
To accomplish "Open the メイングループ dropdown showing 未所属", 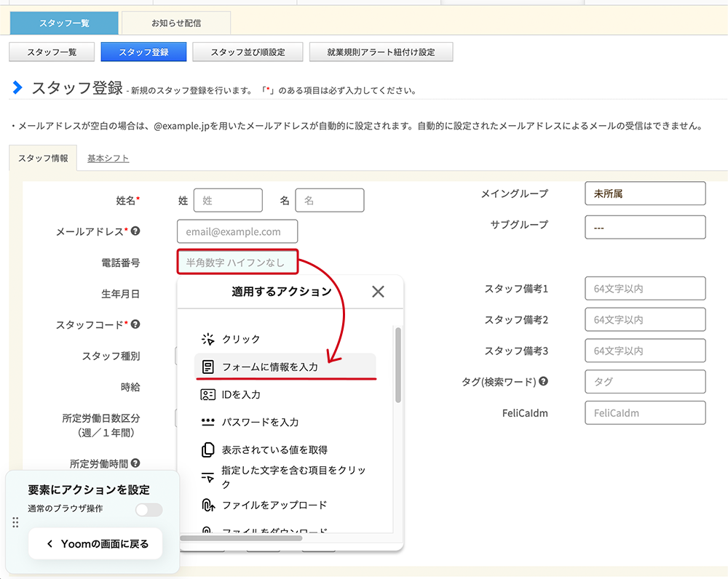I will click(x=644, y=193).
